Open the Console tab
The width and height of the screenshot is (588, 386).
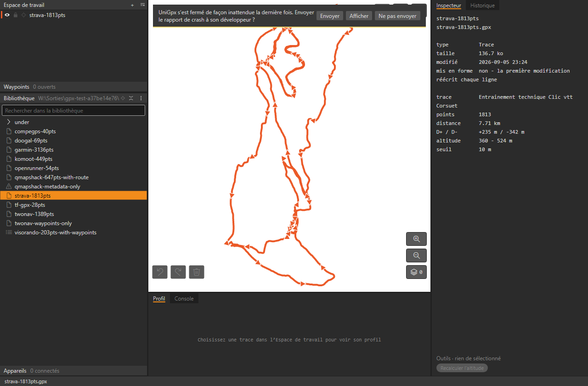click(x=184, y=299)
